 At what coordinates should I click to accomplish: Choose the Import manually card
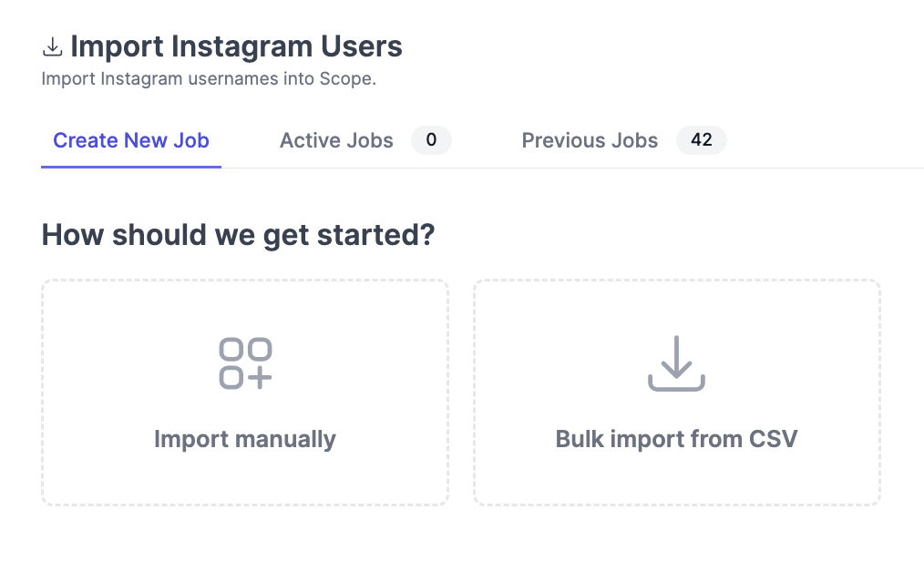(x=245, y=393)
